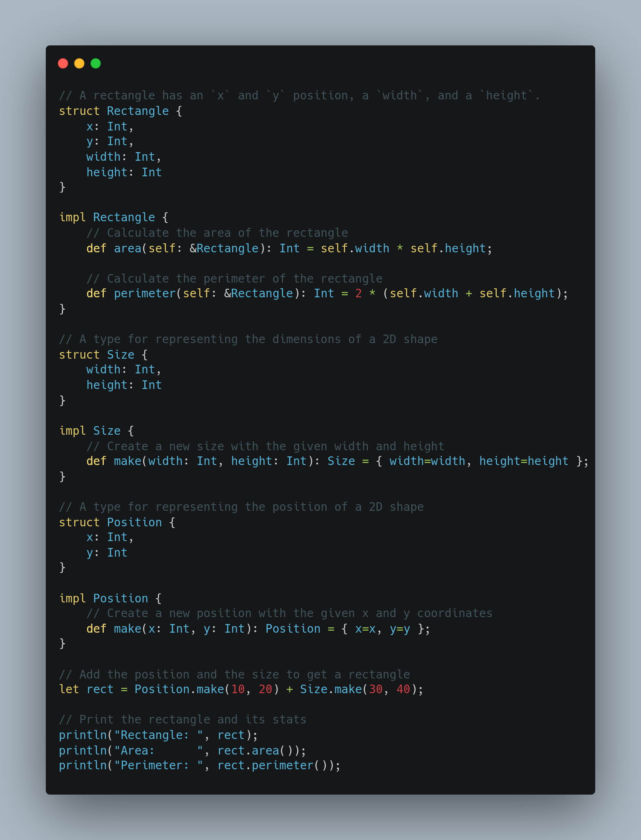Click 'Size' in the struct Size declaration
Viewport: 641px width, 840px height.
pyautogui.click(x=121, y=355)
